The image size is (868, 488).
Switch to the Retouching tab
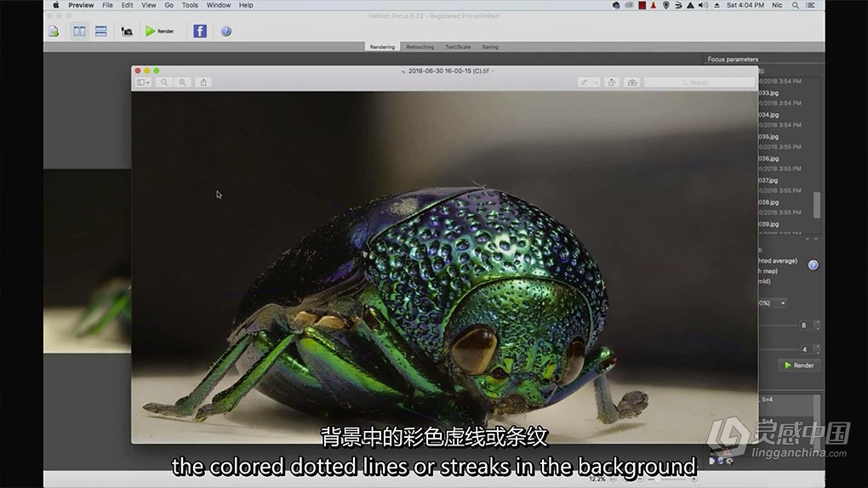pyautogui.click(x=420, y=47)
